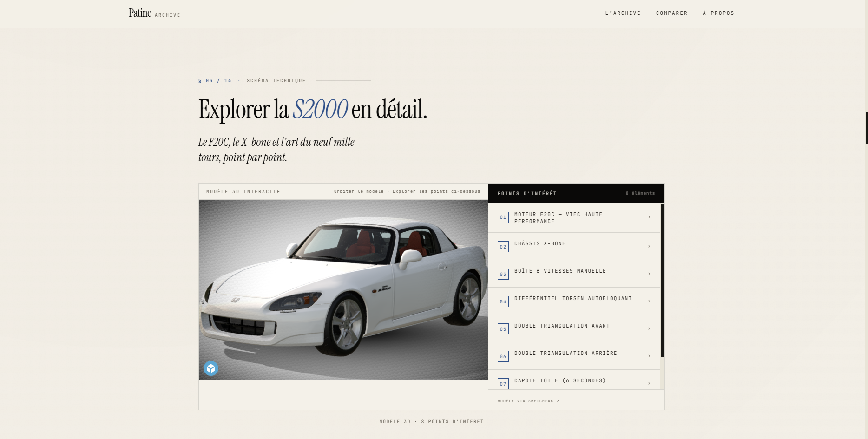Click number badge 06 for Double triangulation arrière
This screenshot has width=868, height=439.
click(503, 356)
